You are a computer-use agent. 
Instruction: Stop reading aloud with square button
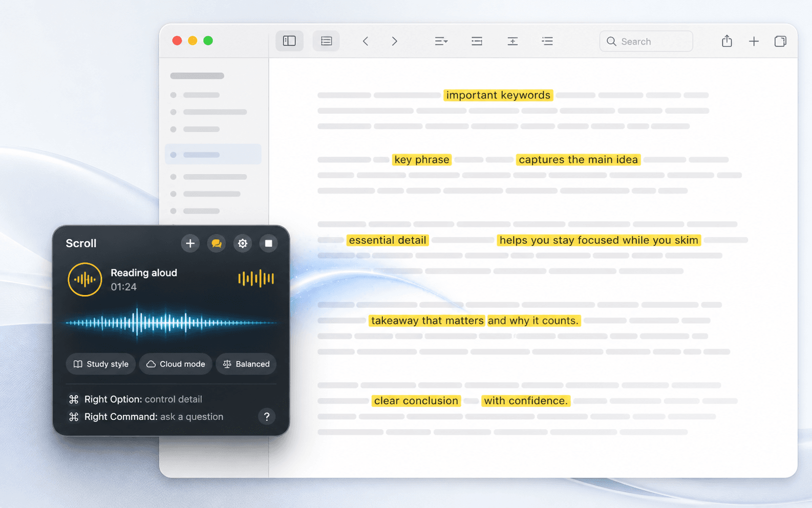[x=268, y=243]
